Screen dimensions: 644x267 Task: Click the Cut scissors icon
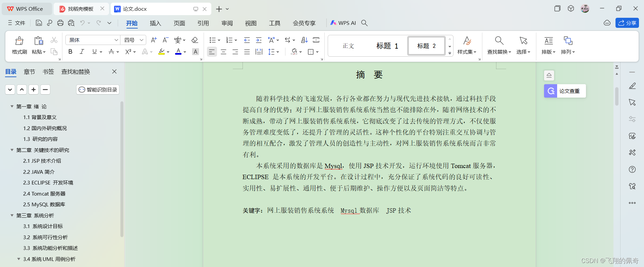point(54,40)
